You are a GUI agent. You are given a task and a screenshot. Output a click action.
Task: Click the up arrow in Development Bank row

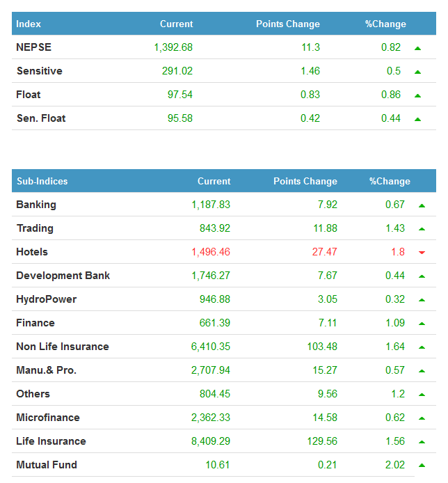pos(422,276)
